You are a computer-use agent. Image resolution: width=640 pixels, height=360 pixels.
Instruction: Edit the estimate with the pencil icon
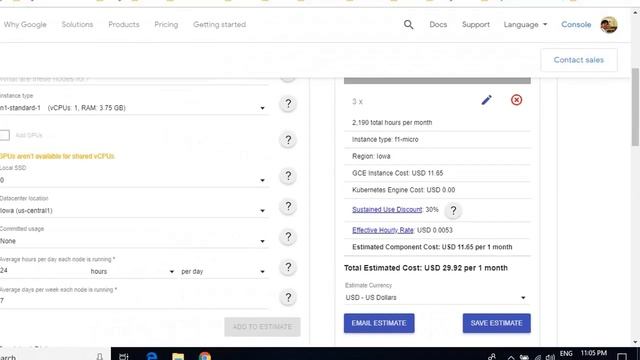tap(486, 100)
